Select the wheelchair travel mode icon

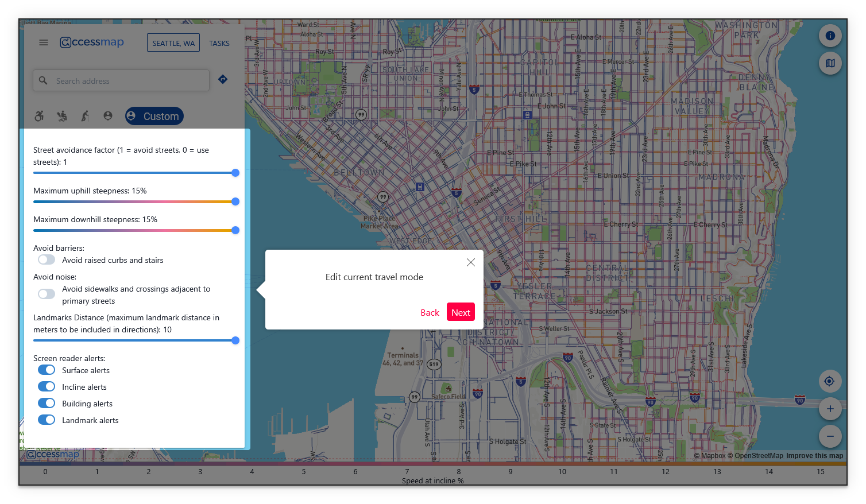pyautogui.click(x=39, y=117)
